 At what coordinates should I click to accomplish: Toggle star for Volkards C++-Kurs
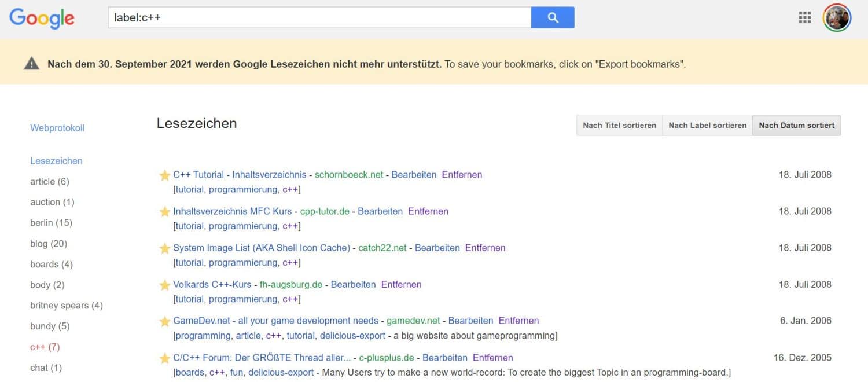coord(165,285)
